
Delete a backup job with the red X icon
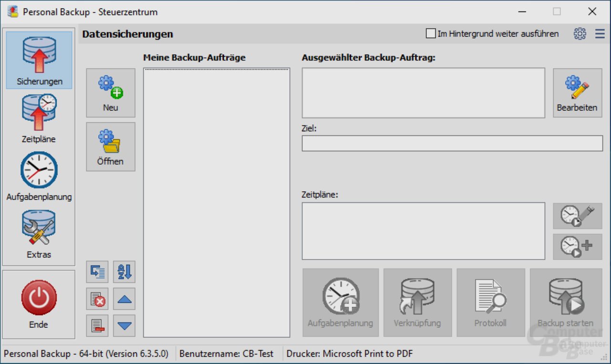tap(97, 299)
